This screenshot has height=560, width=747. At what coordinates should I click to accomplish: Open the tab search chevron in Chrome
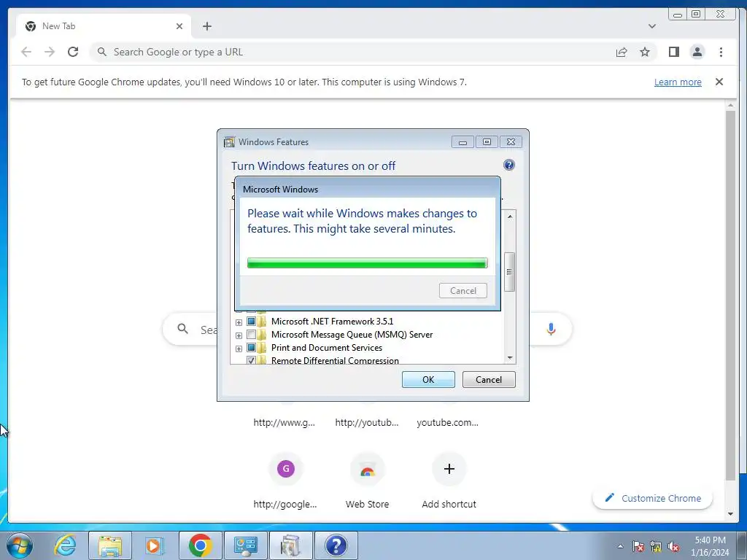[651, 26]
